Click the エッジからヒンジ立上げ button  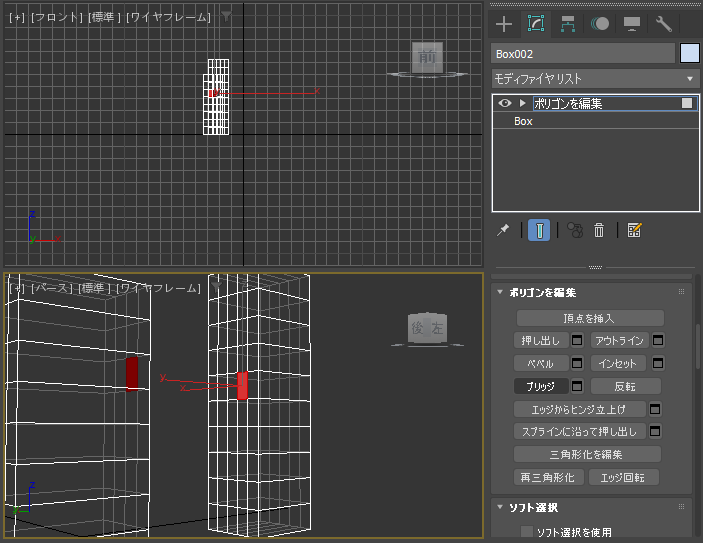click(580, 409)
